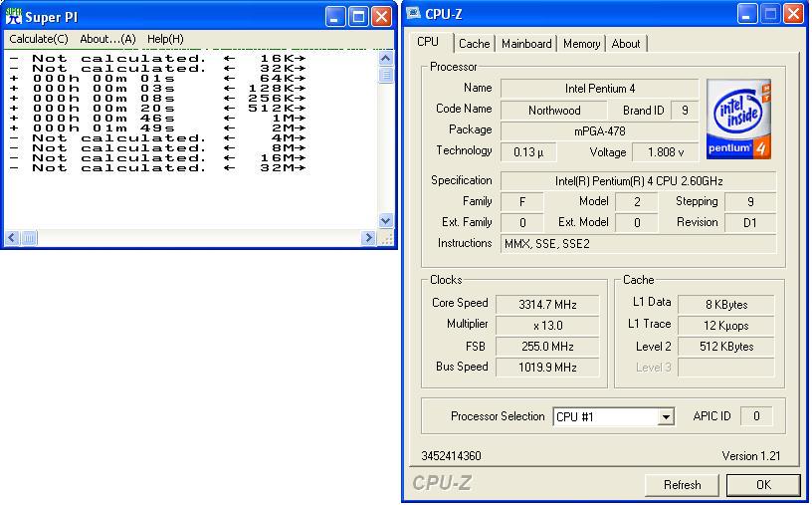Switch to the Memory tab
The height and width of the screenshot is (505, 812).
point(581,44)
